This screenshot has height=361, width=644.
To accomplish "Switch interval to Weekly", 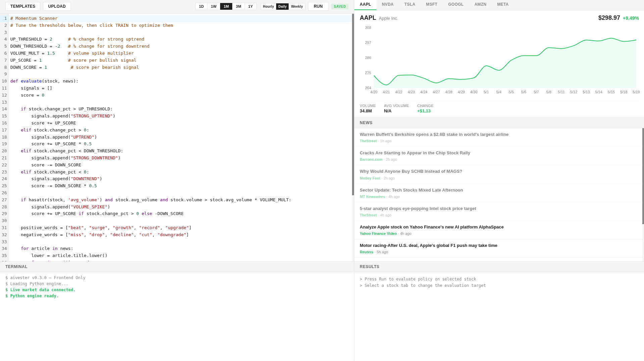I will [x=297, y=6].
